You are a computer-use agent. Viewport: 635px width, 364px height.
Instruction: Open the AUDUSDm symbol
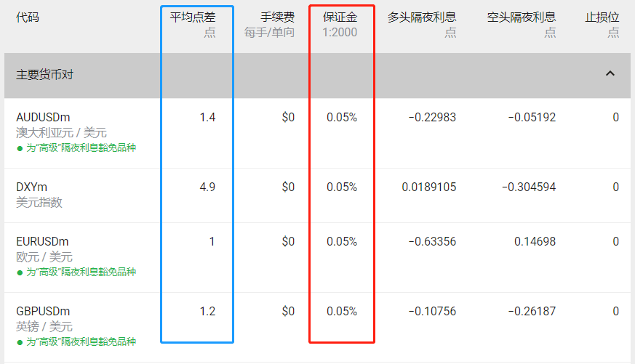click(43, 117)
